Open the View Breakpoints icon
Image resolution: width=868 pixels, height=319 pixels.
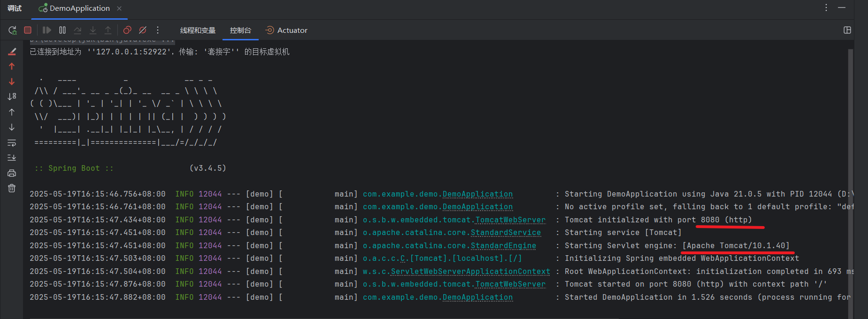pos(127,30)
